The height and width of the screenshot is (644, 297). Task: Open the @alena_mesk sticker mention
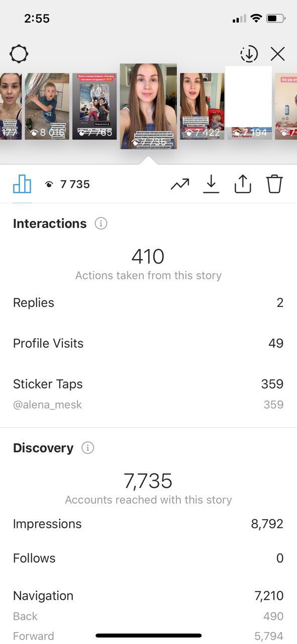(47, 405)
